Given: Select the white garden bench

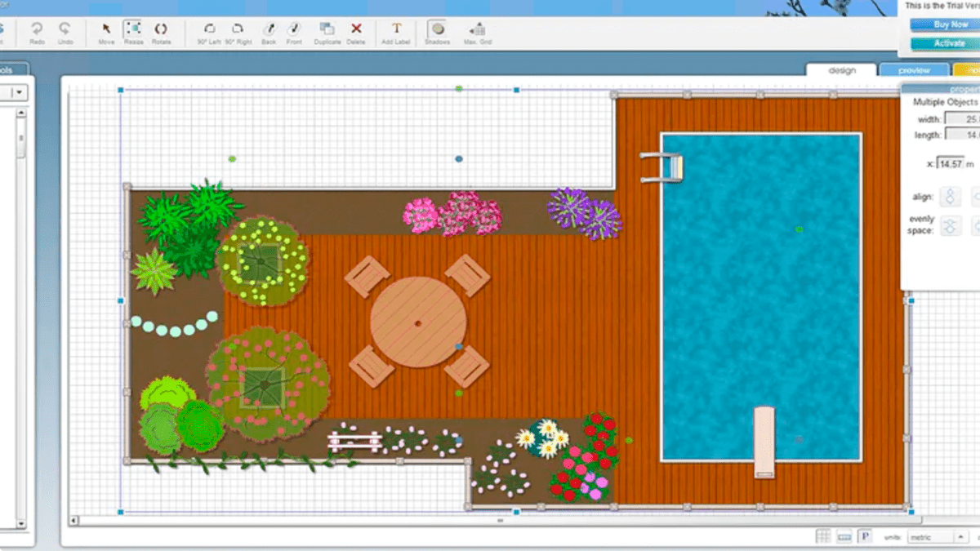Looking at the screenshot, I should [x=354, y=442].
